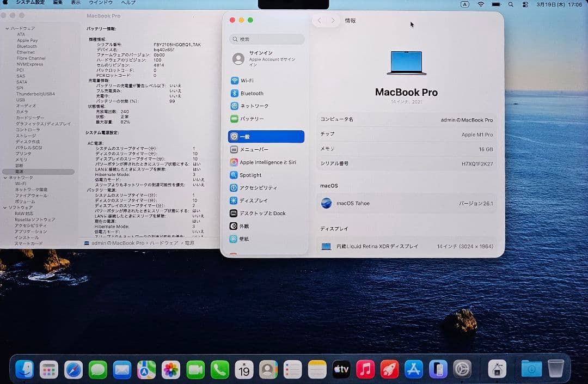Open the 表示 menu
588x384 pixels.
pyautogui.click(x=76, y=3)
